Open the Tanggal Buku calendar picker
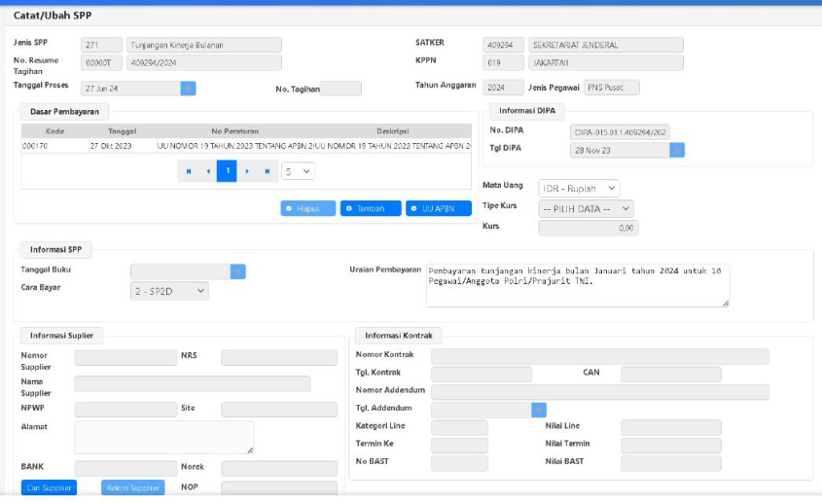Viewport: 822px width, 504px height. pyautogui.click(x=237, y=271)
